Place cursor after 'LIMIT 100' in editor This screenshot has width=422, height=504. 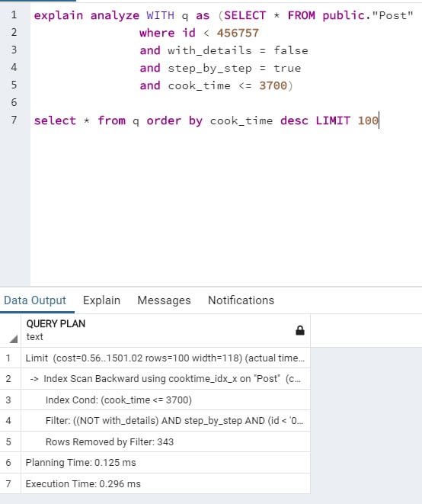[379, 120]
